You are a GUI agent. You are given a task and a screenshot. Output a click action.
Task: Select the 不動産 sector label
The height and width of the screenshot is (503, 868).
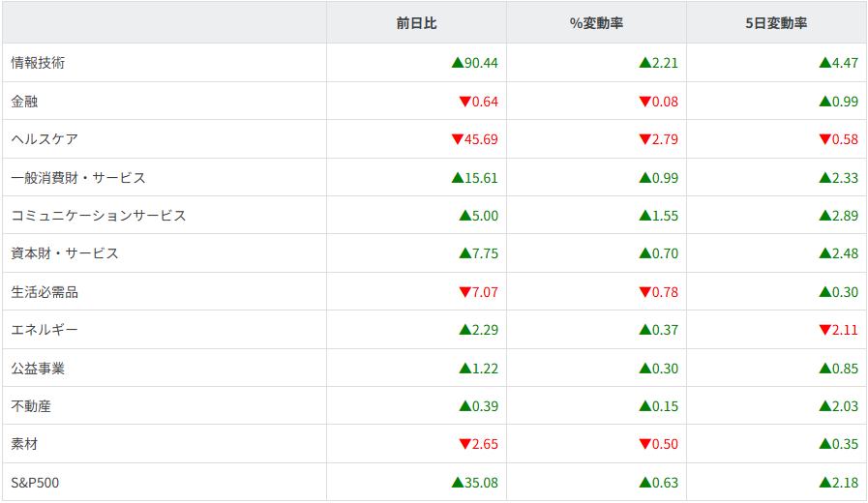tap(31, 406)
